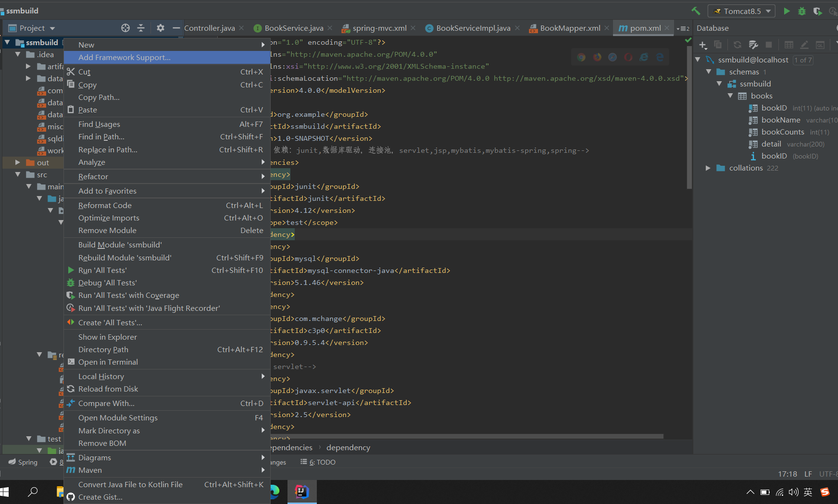The image size is (838, 504).
Task: Click the duplicate data source icon
Action: coord(718,45)
